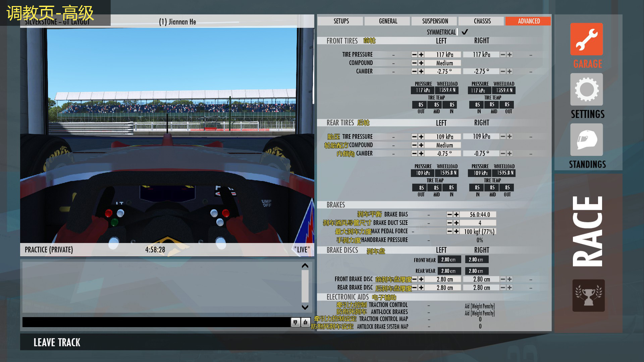Select previous front tire compound
The height and width of the screenshot is (362, 644).
pyautogui.click(x=415, y=63)
